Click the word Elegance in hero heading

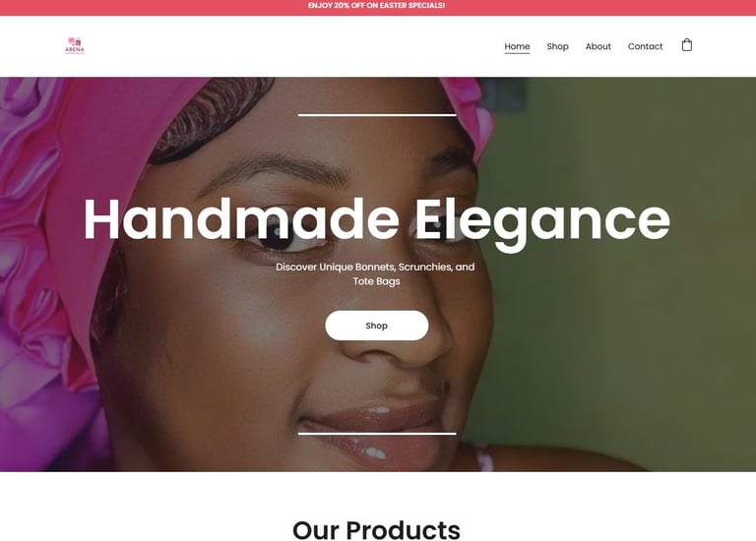[542, 221]
